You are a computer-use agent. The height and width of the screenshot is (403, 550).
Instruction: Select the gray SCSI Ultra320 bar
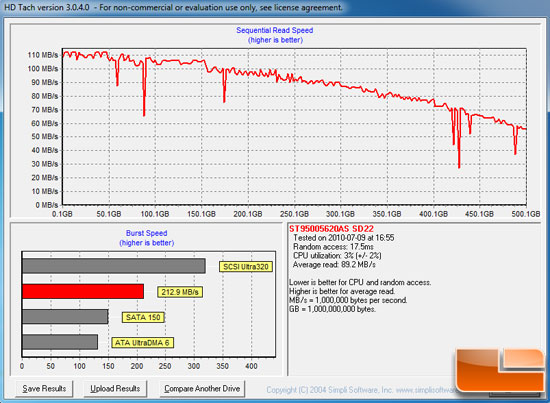pos(114,266)
